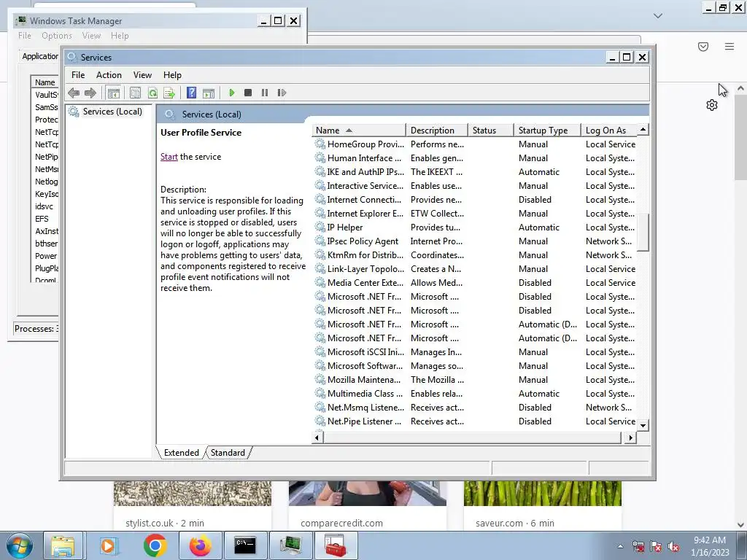Open the browser hamburger menu icon
747x560 pixels.
729,46
